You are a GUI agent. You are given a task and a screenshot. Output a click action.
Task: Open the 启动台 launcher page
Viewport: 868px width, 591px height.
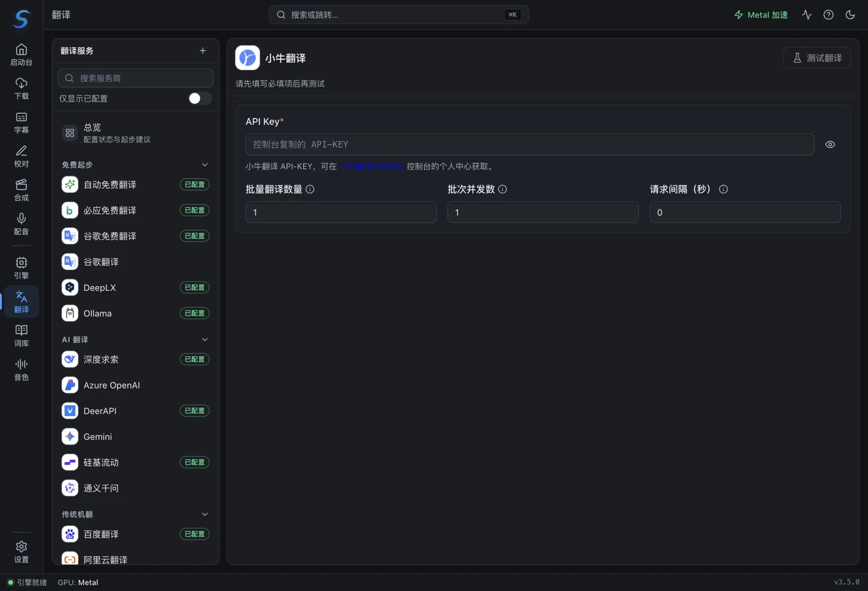[21, 55]
